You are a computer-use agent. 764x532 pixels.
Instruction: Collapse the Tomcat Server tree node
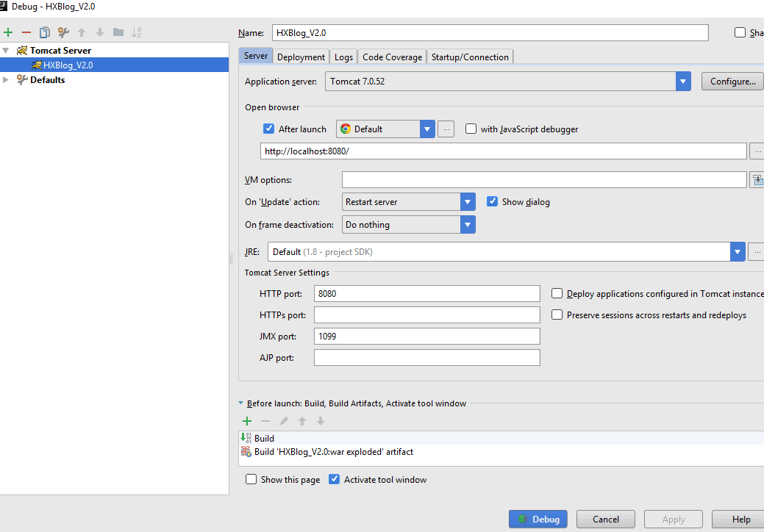tap(6, 51)
